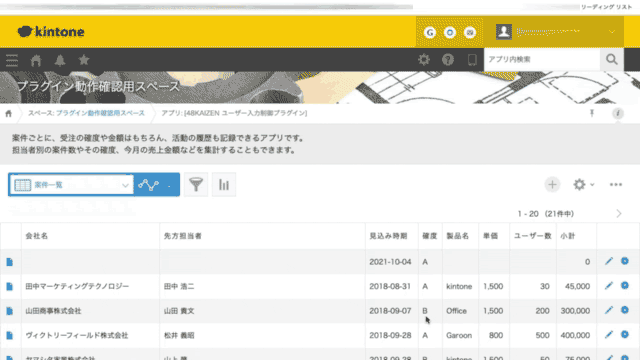This screenshot has height=360, width=640.
Task: Delete the ヴィクトリーフィールド株式会社 record
Action: 625,334
